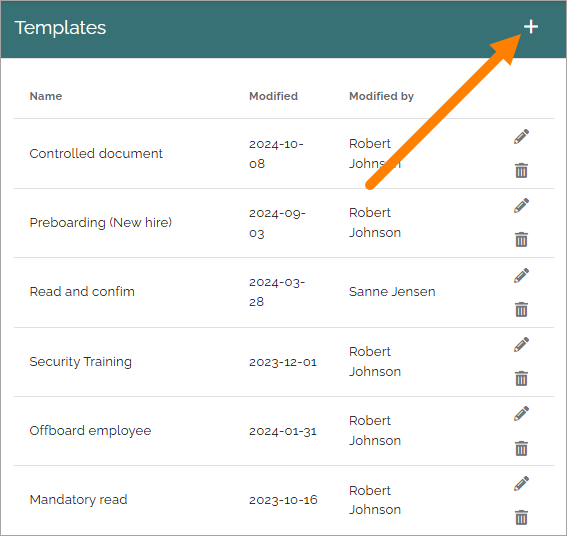Viewport: 567px width, 536px height.
Task: Open the Security Training row
Action: click(284, 362)
